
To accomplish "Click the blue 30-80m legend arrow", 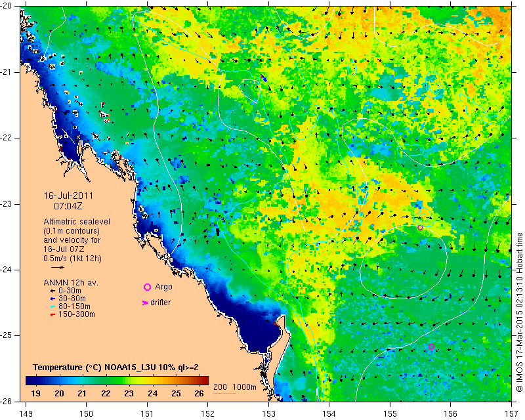I will click(52, 299).
